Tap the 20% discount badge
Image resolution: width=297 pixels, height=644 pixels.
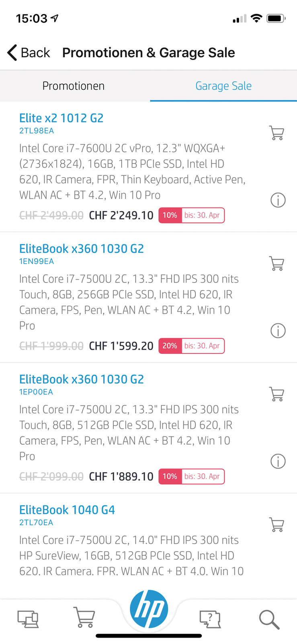(x=170, y=346)
